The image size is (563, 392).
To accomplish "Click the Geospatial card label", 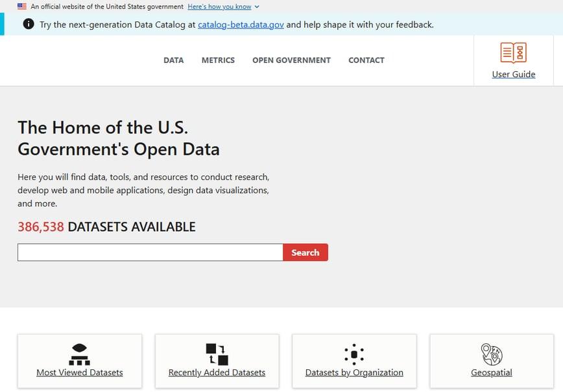I will tap(491, 372).
